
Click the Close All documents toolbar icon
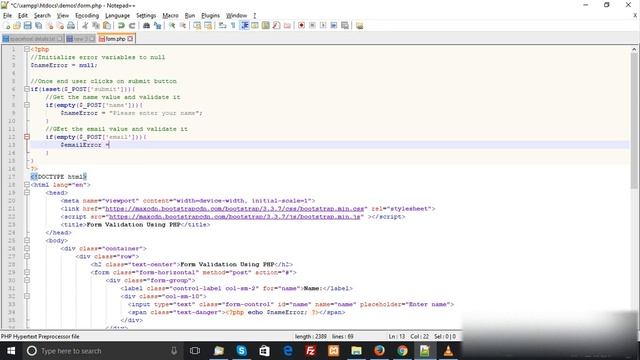(x=60, y=25)
